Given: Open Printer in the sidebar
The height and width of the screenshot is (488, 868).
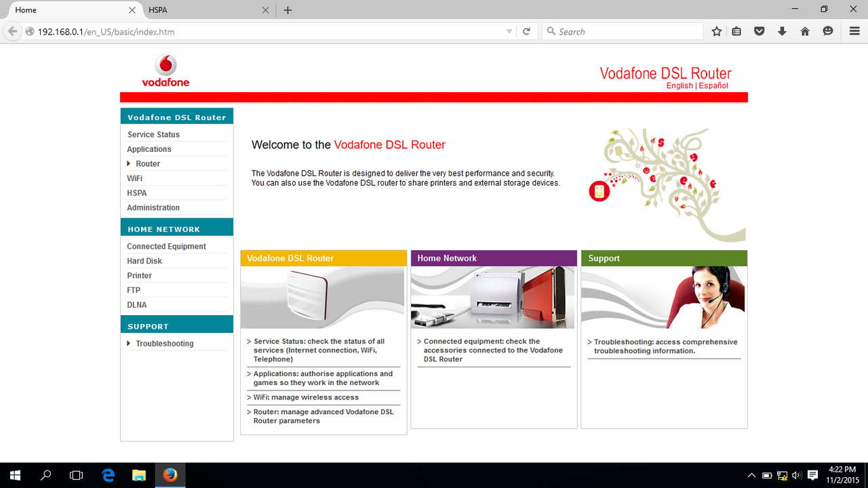Looking at the screenshot, I should (139, 275).
